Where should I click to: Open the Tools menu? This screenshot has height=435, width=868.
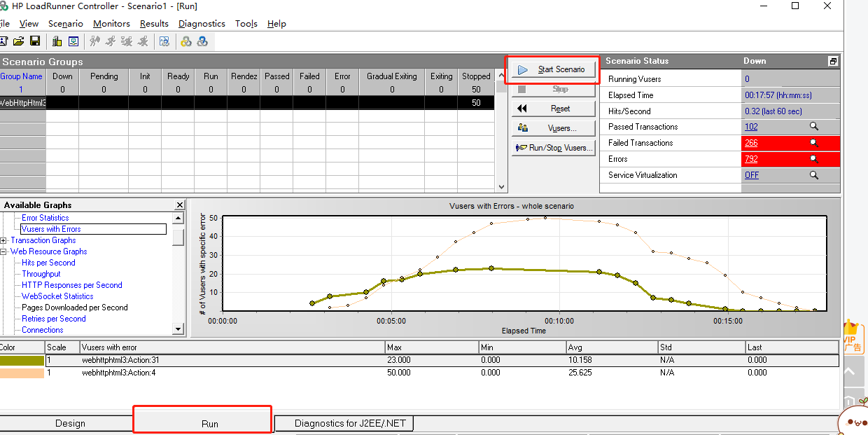tap(246, 23)
